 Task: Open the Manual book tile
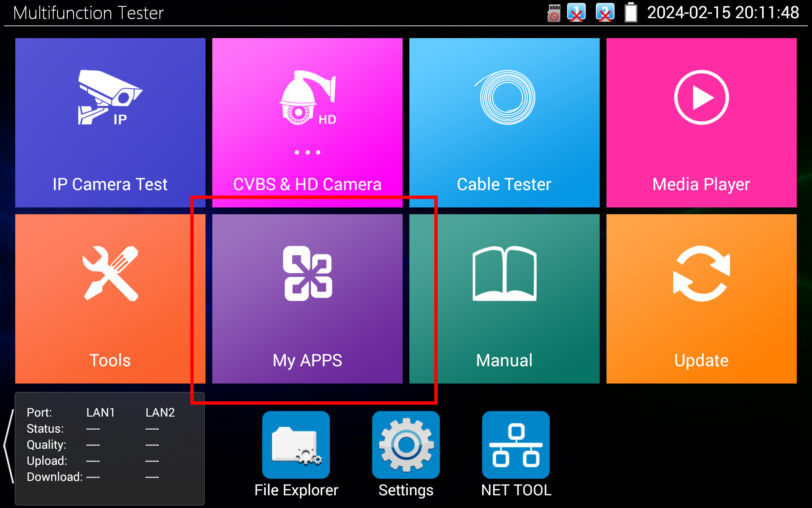click(x=504, y=298)
